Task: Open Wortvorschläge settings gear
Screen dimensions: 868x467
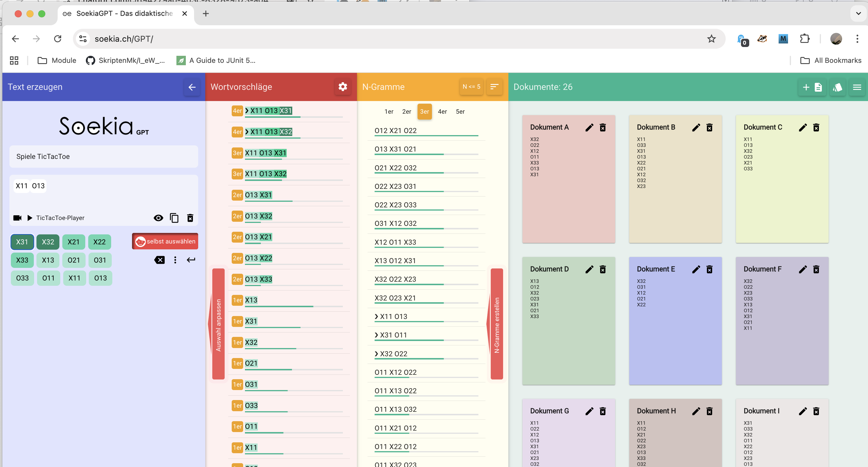Action: [342, 87]
